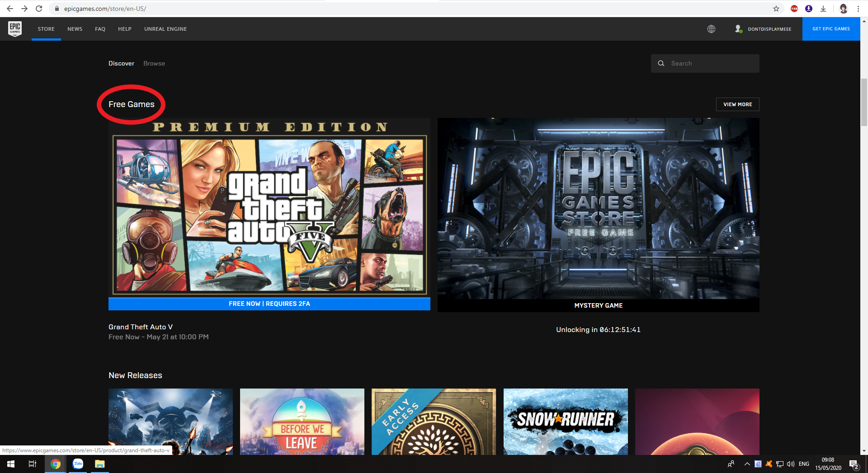Open the HELP page
This screenshot has width=868, height=473.
(125, 29)
